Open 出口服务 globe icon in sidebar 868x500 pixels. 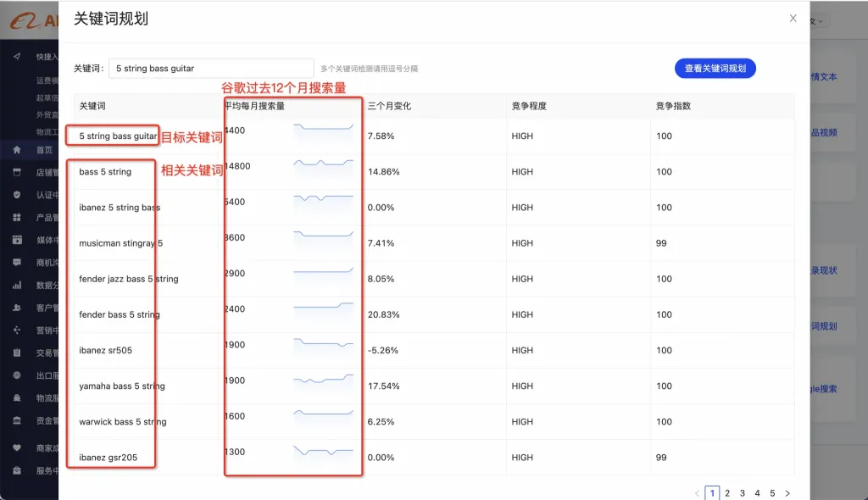point(17,375)
